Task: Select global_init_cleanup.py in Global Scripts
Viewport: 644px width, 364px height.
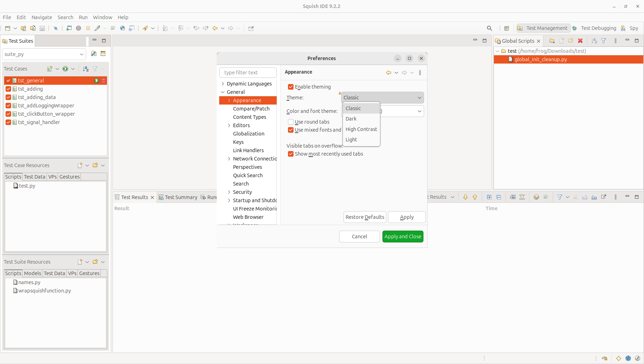Action: coord(568,59)
